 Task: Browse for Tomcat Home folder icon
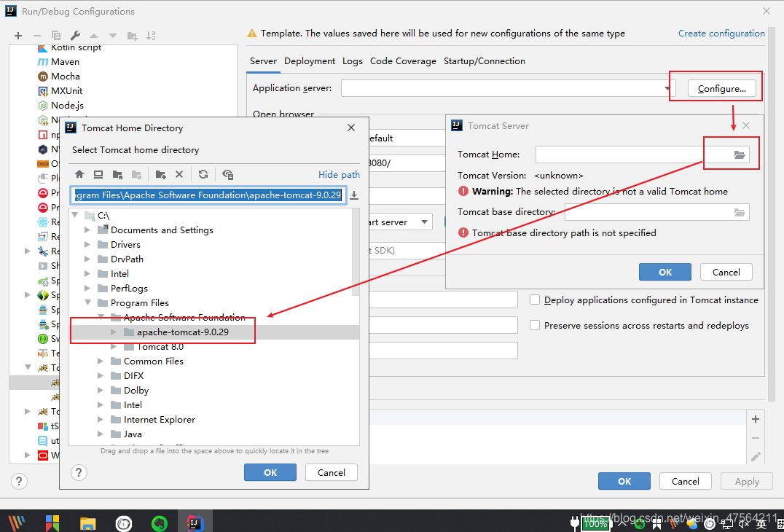point(740,154)
